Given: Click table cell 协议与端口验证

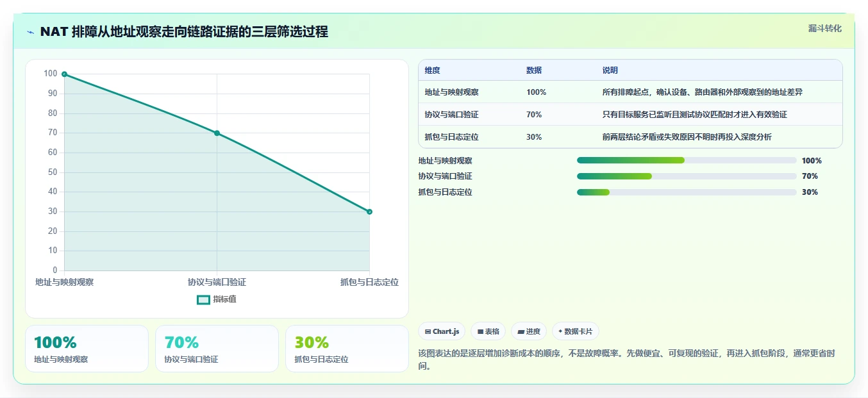Looking at the screenshot, I should pyautogui.click(x=451, y=115).
